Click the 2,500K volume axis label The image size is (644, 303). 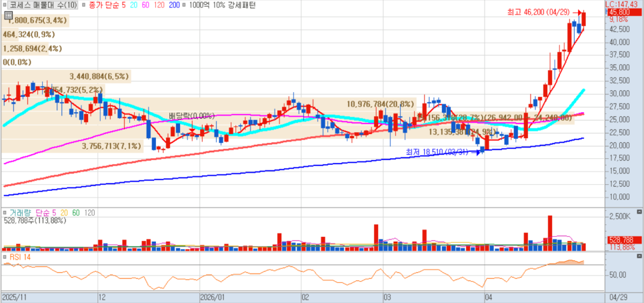pyautogui.click(x=619, y=217)
